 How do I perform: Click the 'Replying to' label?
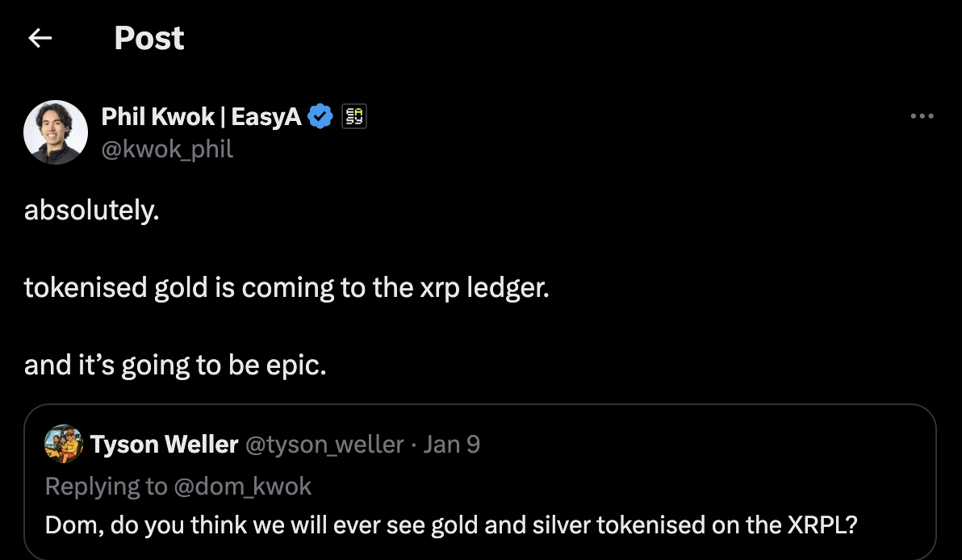tap(105, 486)
